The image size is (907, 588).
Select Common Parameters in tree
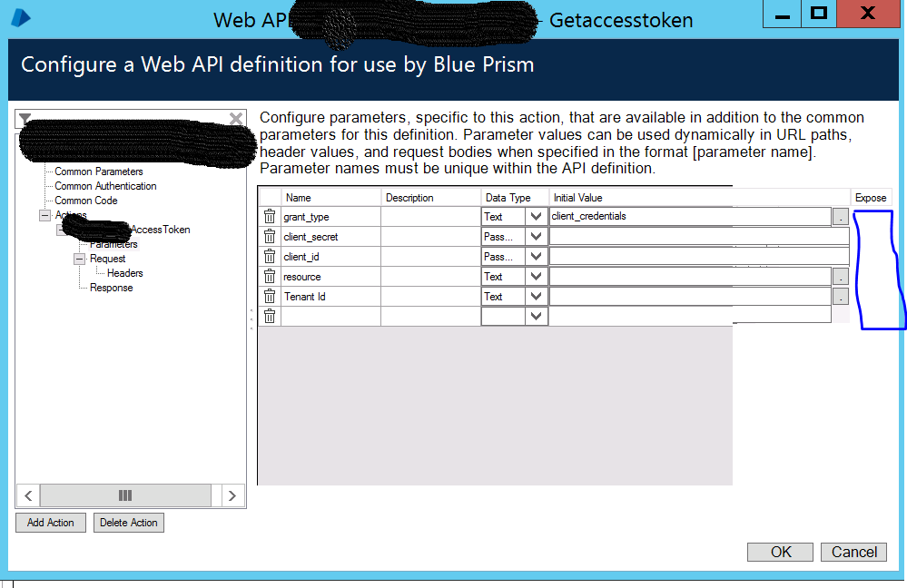98,171
